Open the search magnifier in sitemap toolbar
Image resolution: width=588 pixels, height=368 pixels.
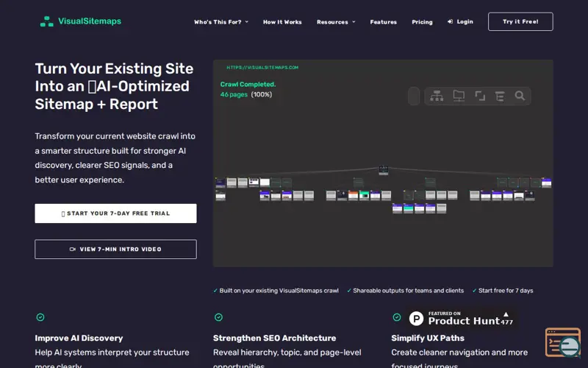tap(520, 96)
